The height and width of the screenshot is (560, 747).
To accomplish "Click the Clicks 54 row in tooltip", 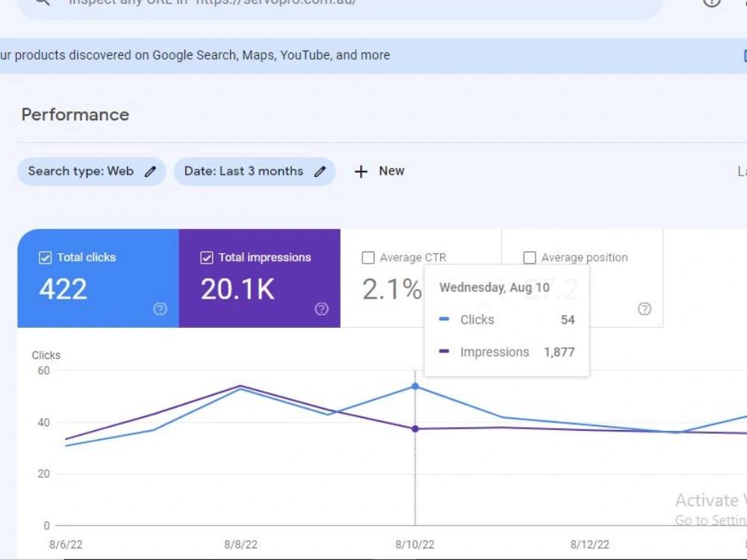I will (x=506, y=320).
